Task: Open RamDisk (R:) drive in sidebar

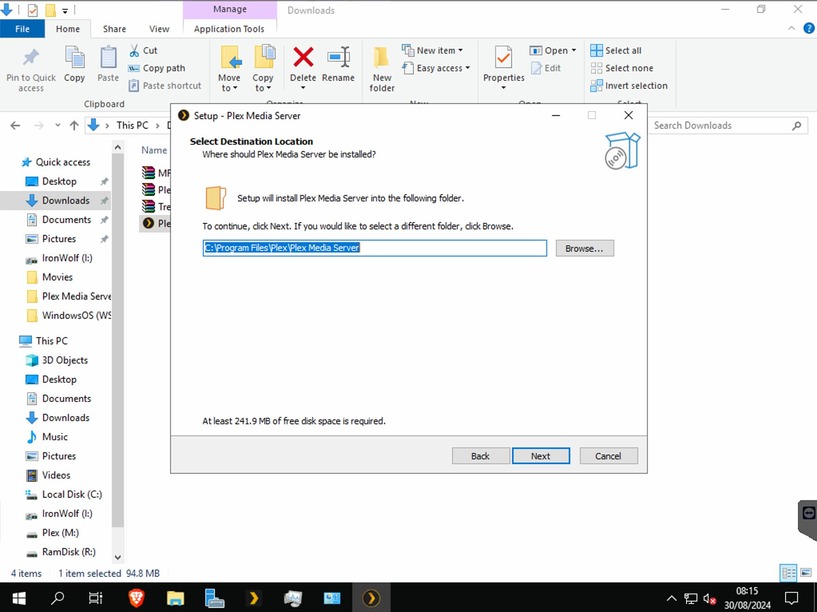Action: click(x=61, y=552)
